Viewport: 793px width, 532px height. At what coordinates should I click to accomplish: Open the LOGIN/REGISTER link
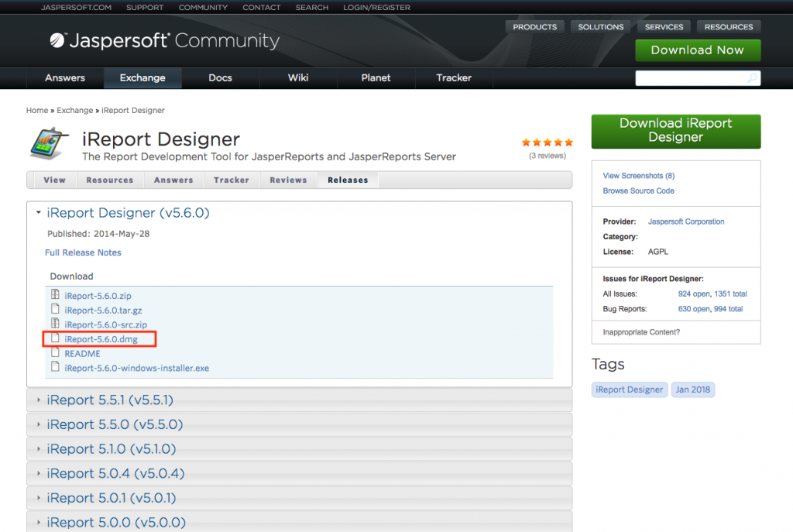coord(377,8)
